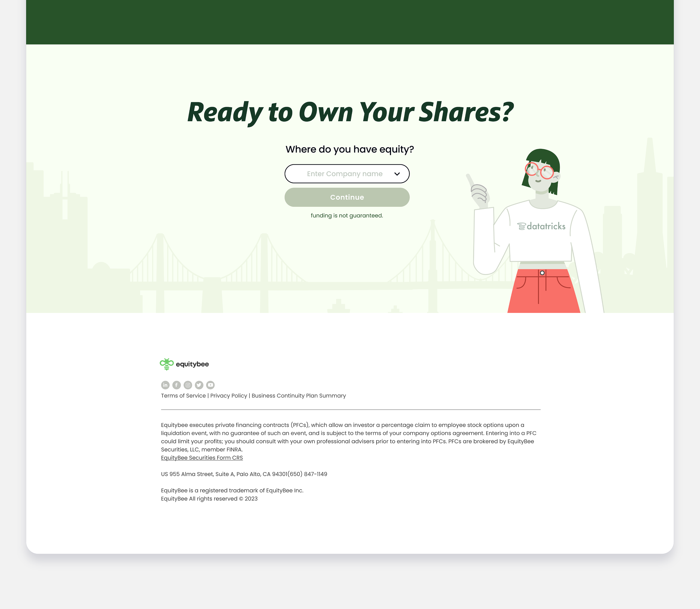The width and height of the screenshot is (700, 609).
Task: Click the equitybee bee logo
Action: tap(167, 364)
